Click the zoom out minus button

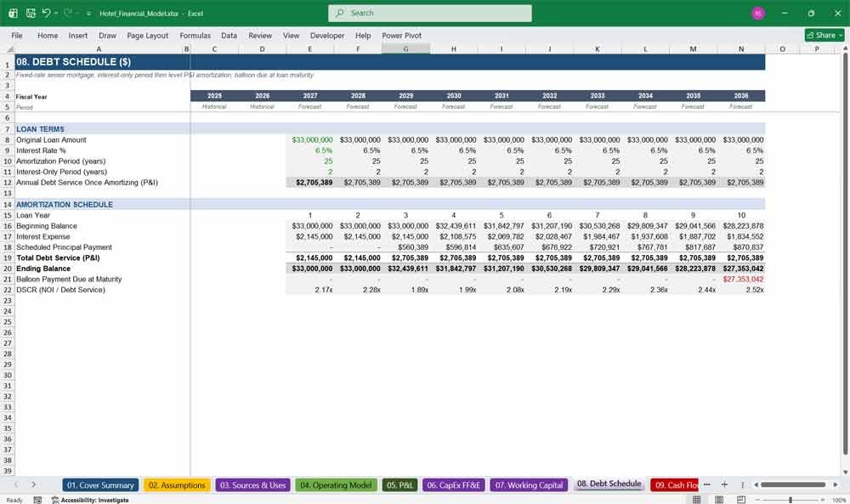758,500
